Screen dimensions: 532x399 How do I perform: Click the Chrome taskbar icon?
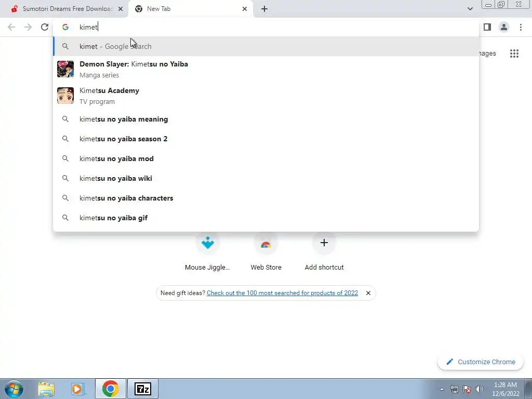pyautogui.click(x=111, y=389)
